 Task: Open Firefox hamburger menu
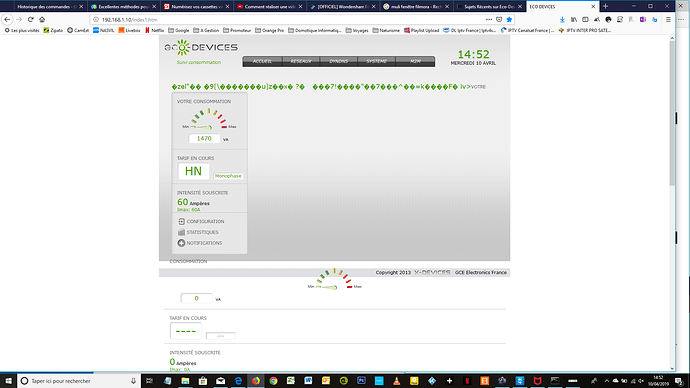tap(668, 19)
